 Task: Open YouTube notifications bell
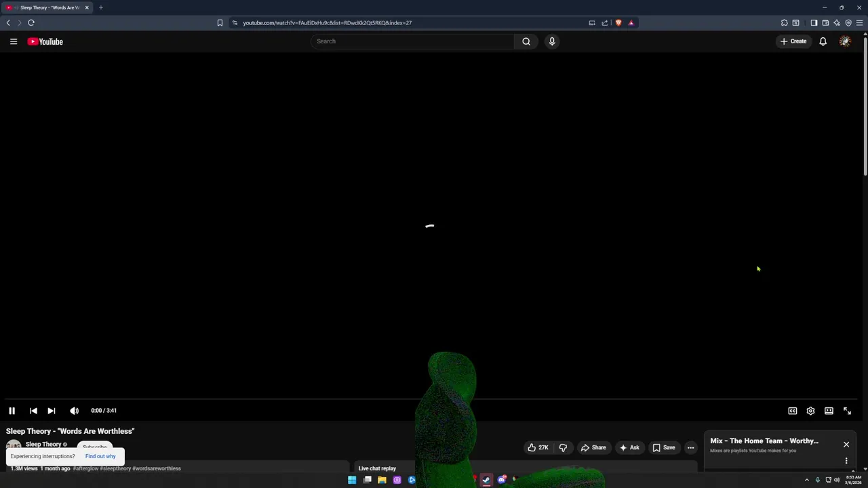click(823, 41)
